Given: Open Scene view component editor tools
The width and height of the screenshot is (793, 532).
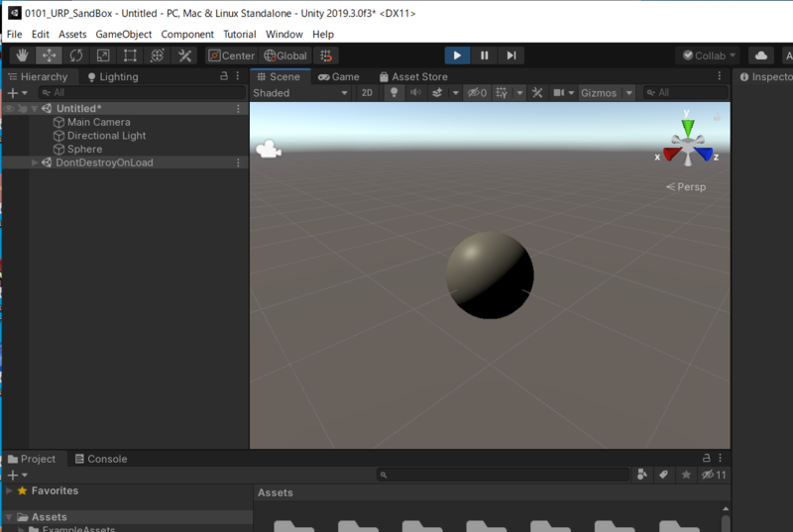Looking at the screenshot, I should click(537, 93).
